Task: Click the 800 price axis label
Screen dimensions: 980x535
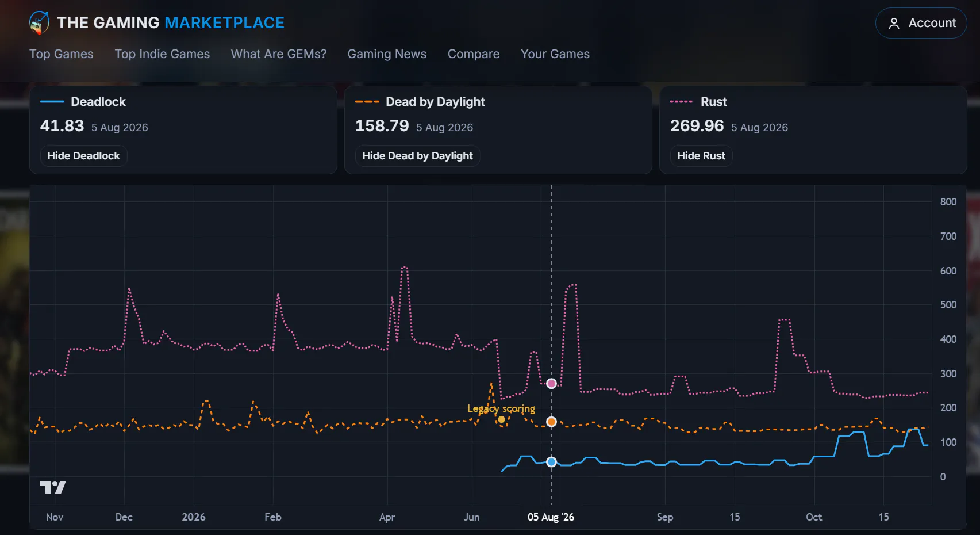Action: point(948,202)
